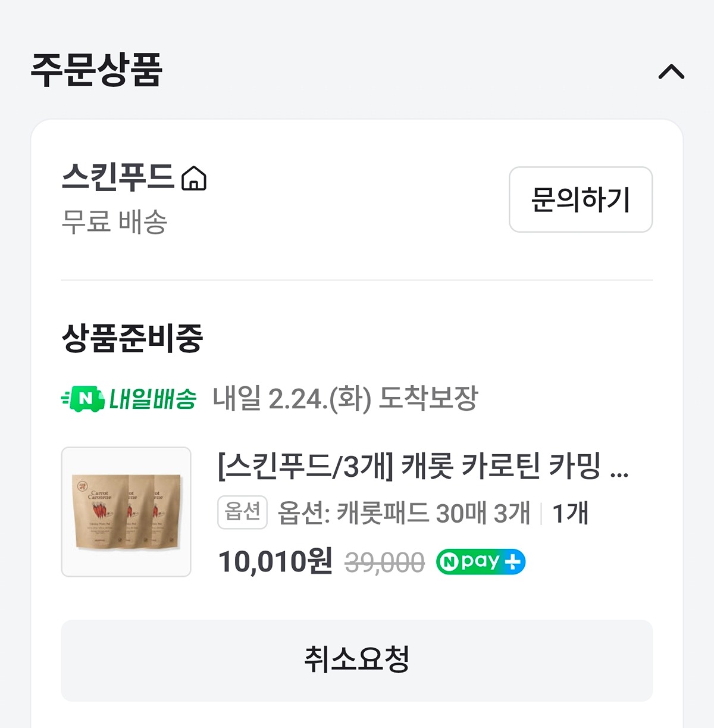Tap the 주문상품 section heading
The width and height of the screenshot is (714, 728).
[x=96, y=70]
